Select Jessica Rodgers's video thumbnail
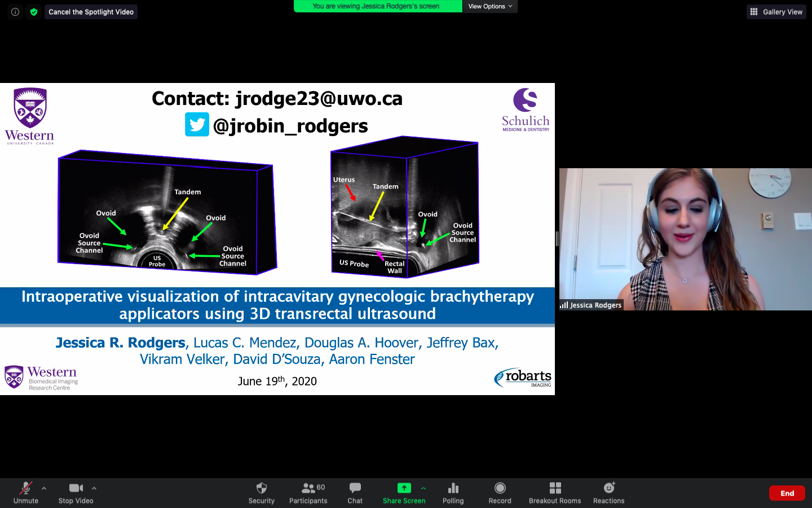This screenshot has height=508, width=812. click(685, 239)
